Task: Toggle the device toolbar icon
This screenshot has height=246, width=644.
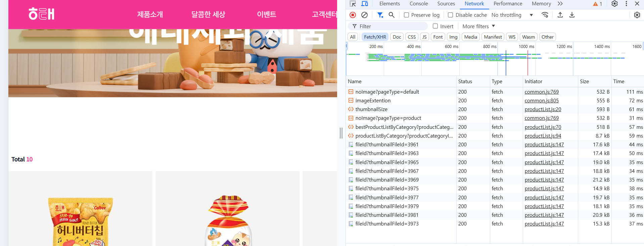Action: (x=364, y=4)
